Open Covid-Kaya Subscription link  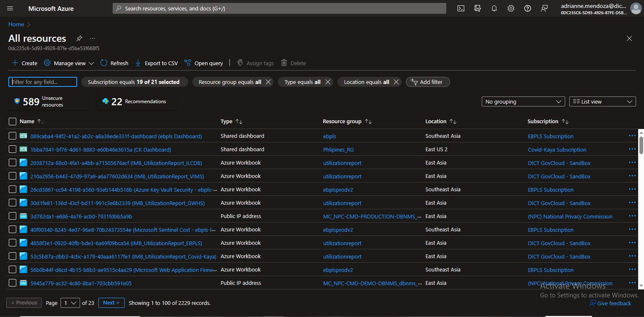point(557,150)
